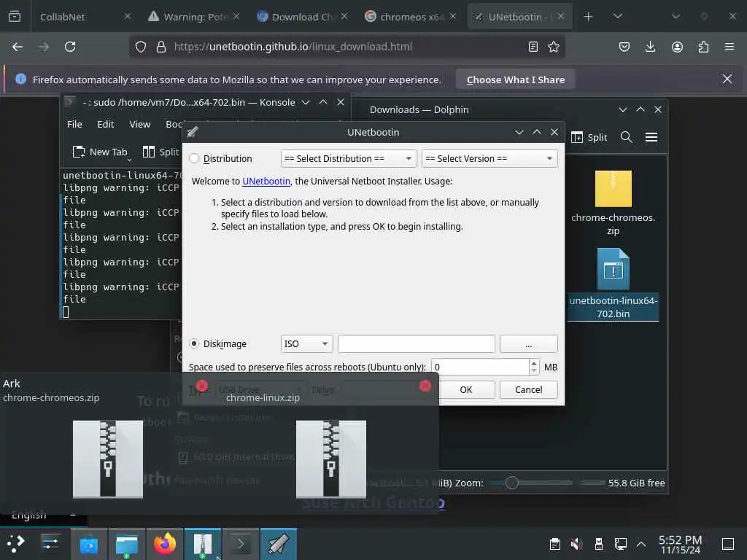Screen dimensions: 747x560
Task: Show tracking protection shield info
Action: click(141, 47)
